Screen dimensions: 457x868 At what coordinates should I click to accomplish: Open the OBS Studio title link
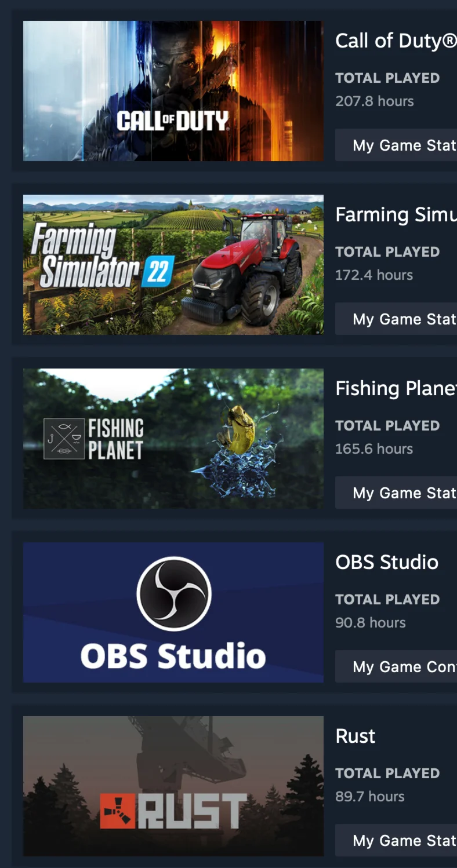387,562
